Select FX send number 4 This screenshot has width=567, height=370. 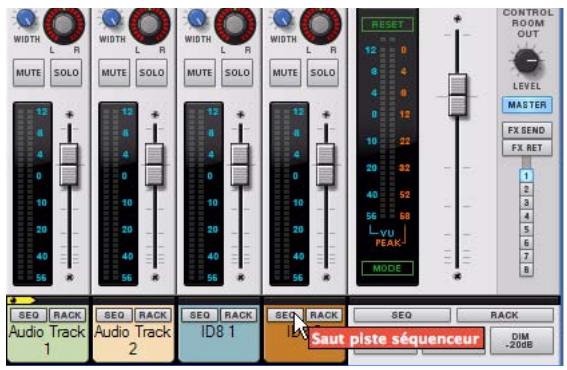pos(526,216)
